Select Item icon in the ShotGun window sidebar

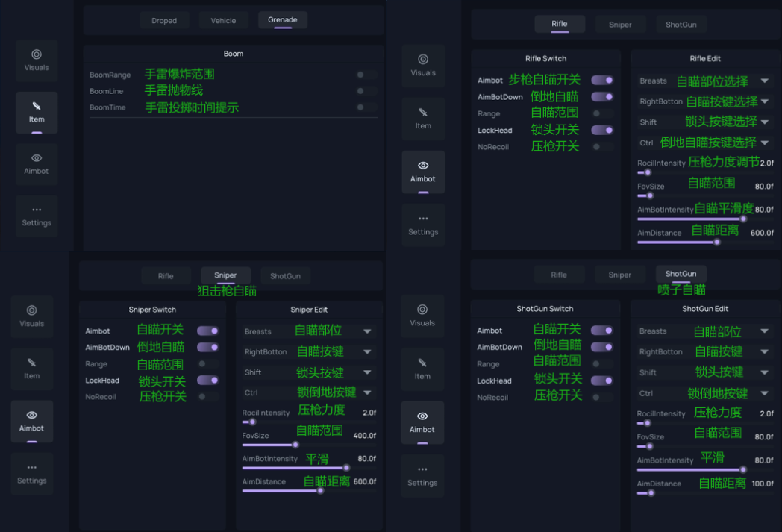[x=422, y=368]
